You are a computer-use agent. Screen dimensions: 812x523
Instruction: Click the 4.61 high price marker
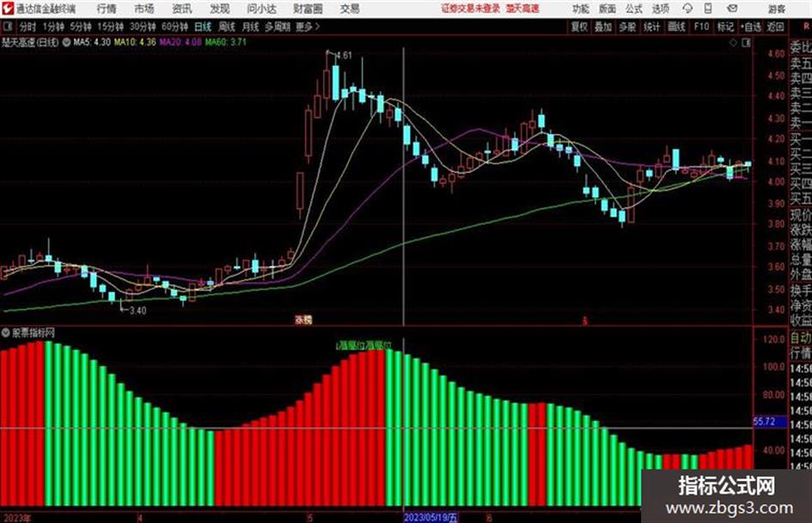(x=344, y=55)
